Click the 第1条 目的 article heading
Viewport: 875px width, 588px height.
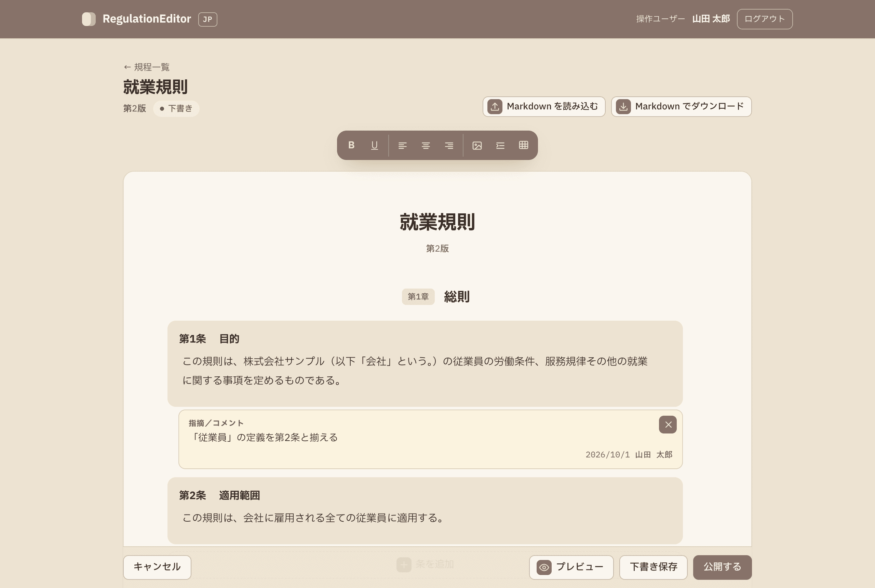click(209, 339)
